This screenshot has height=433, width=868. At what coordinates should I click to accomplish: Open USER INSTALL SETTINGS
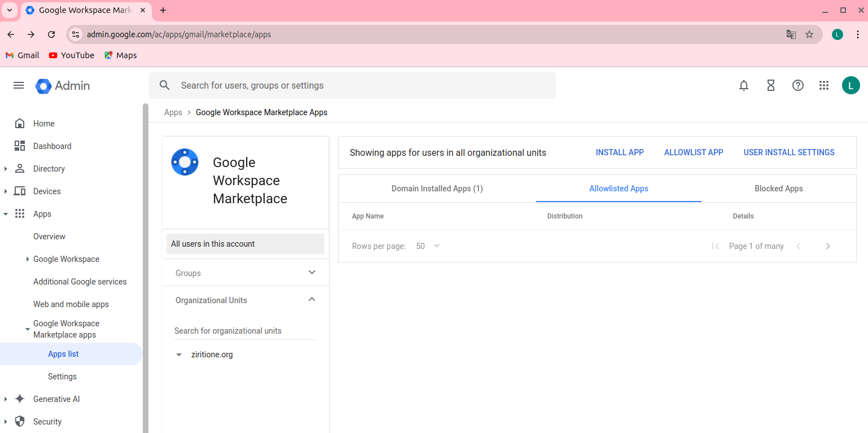(789, 152)
